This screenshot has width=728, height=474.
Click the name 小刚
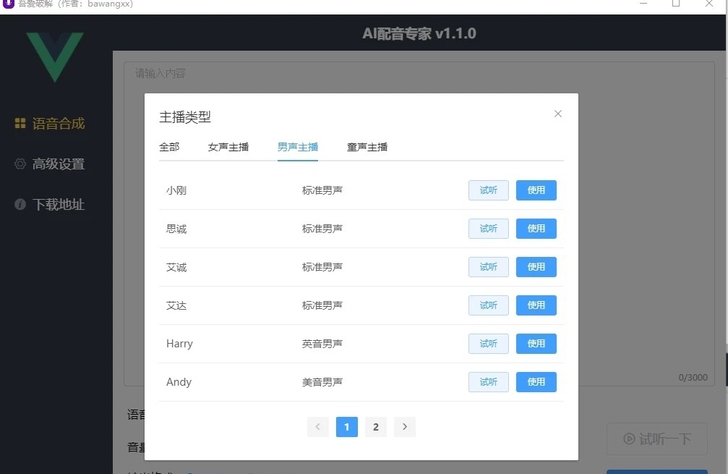click(x=176, y=190)
